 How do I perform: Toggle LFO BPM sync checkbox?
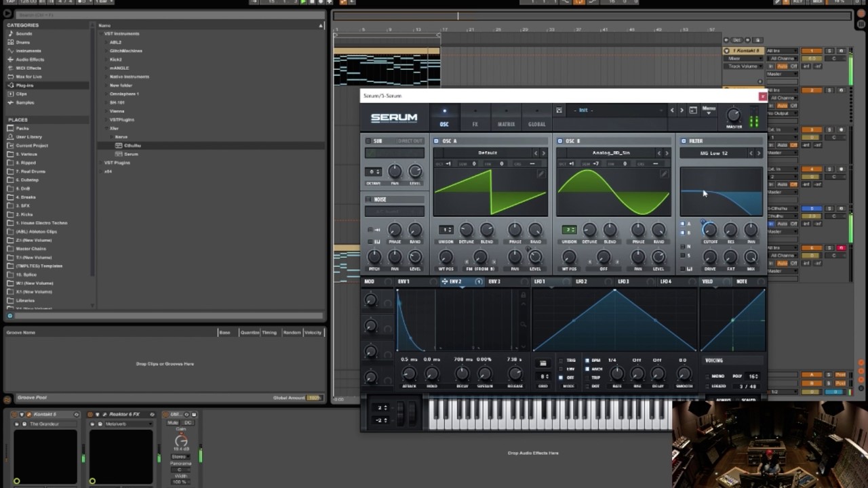(587, 361)
